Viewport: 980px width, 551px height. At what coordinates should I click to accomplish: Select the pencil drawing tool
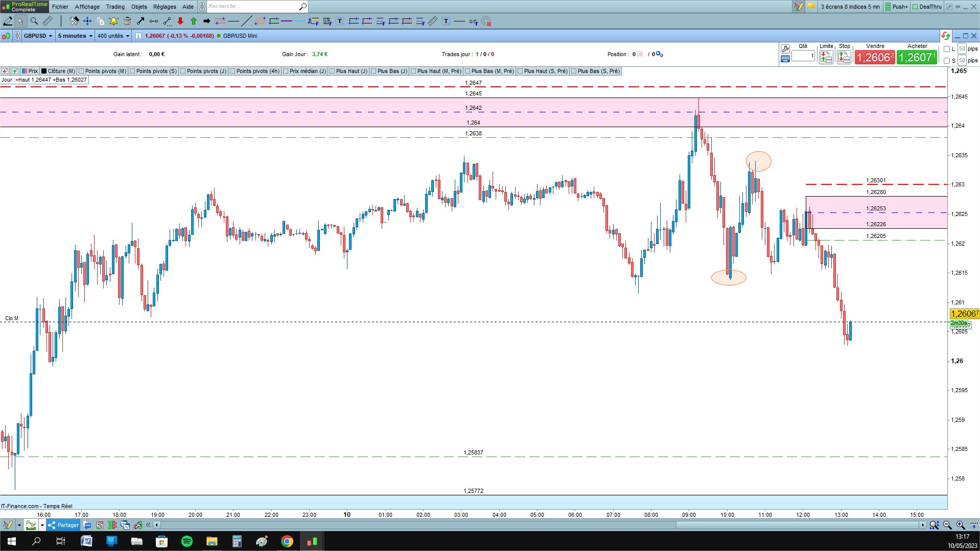click(x=8, y=21)
